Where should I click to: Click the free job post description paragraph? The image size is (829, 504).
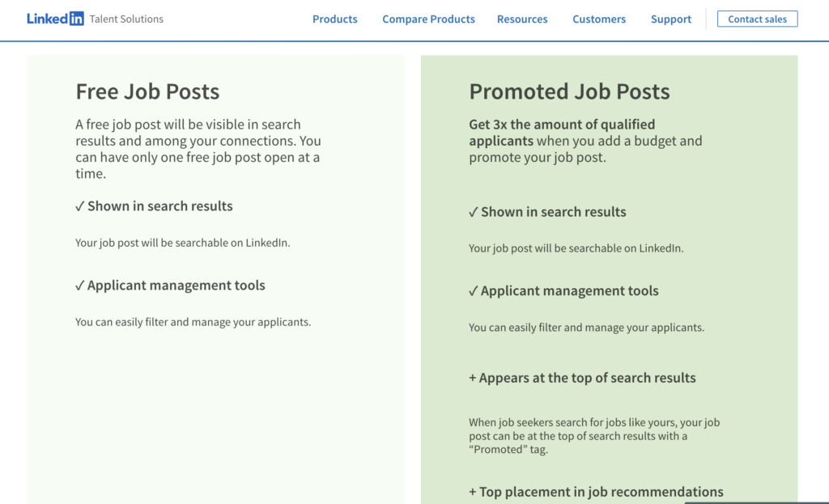click(198, 149)
